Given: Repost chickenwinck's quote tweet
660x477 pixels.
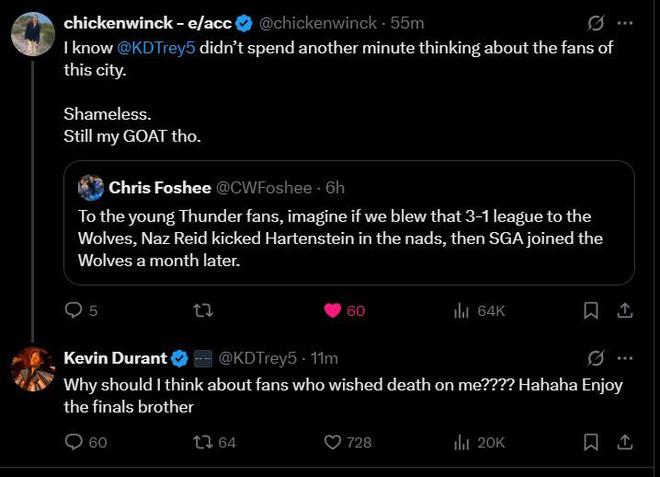Looking at the screenshot, I should [202, 311].
